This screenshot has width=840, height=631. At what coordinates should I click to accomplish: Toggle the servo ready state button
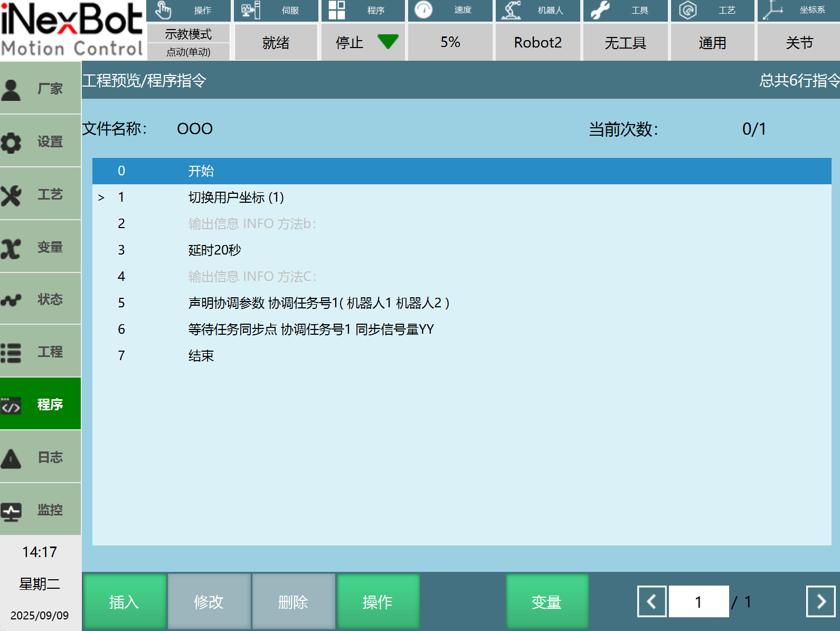click(276, 42)
